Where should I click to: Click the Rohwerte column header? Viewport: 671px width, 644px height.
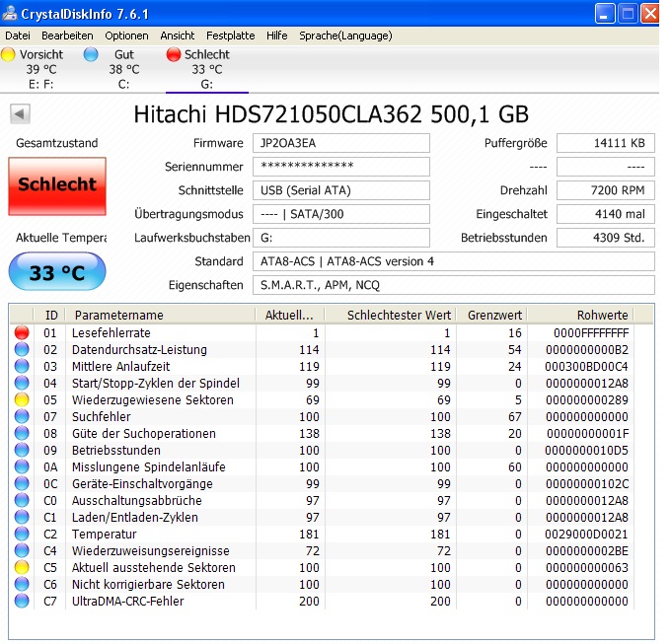click(x=580, y=315)
